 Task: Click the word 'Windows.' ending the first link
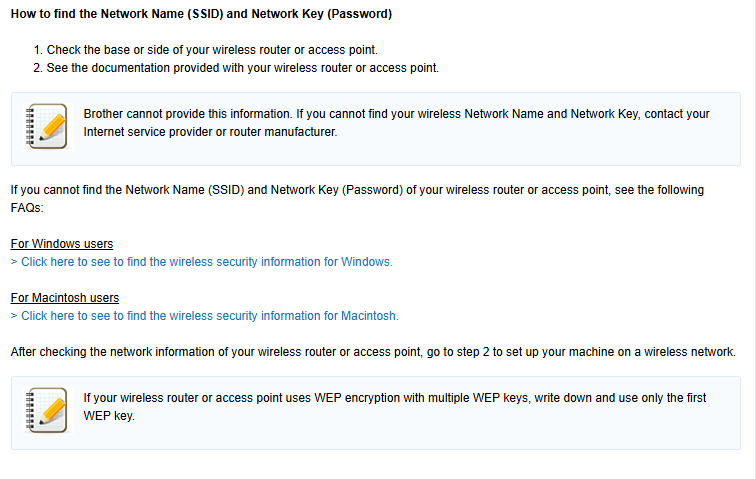tap(367, 262)
